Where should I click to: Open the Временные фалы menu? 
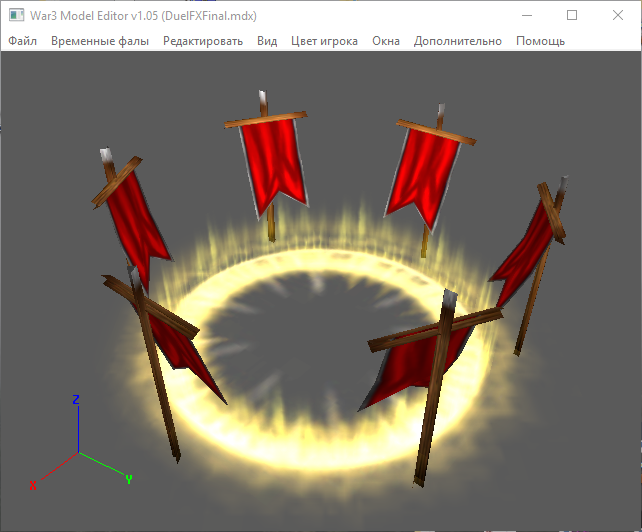pyautogui.click(x=100, y=41)
